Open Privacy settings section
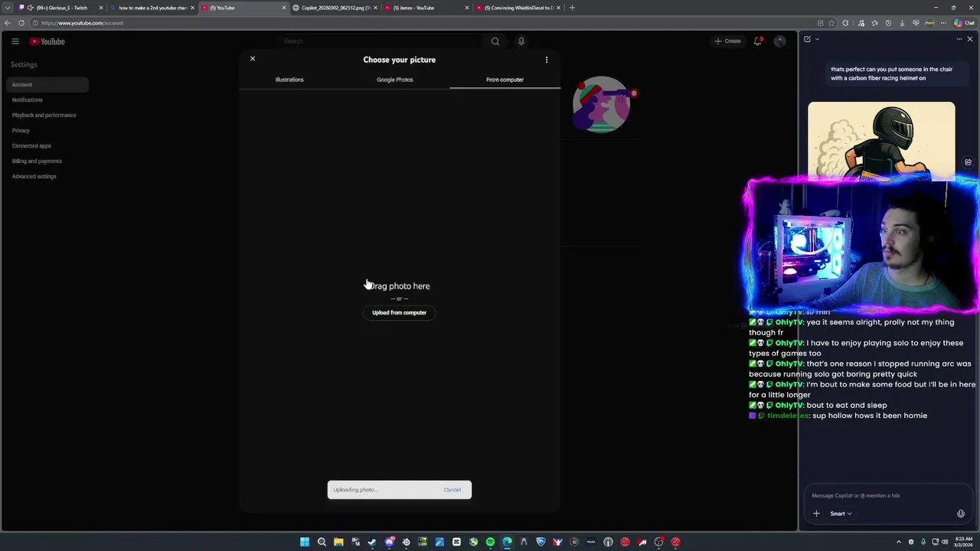This screenshot has height=551, width=980. tap(21, 130)
